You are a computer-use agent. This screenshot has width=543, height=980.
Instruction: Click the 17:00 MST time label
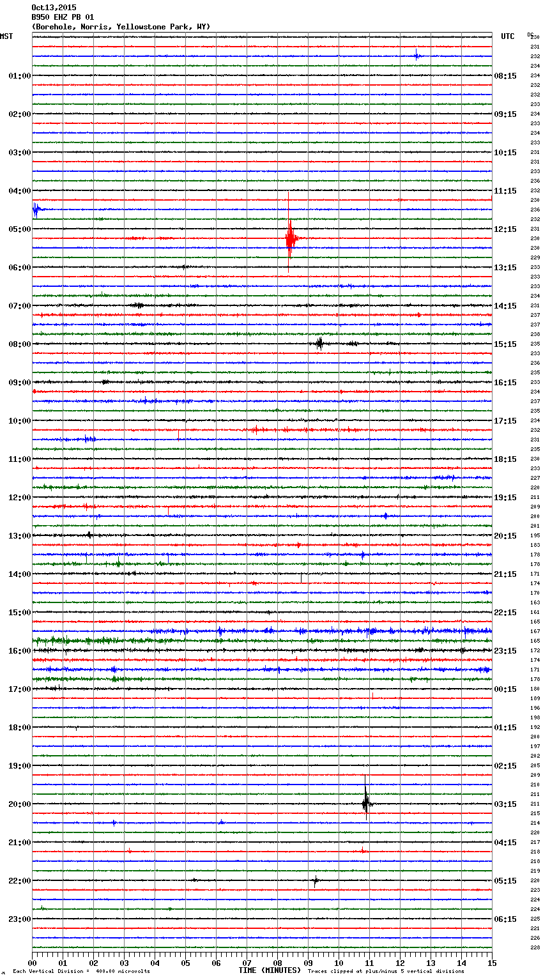[x=19, y=689]
